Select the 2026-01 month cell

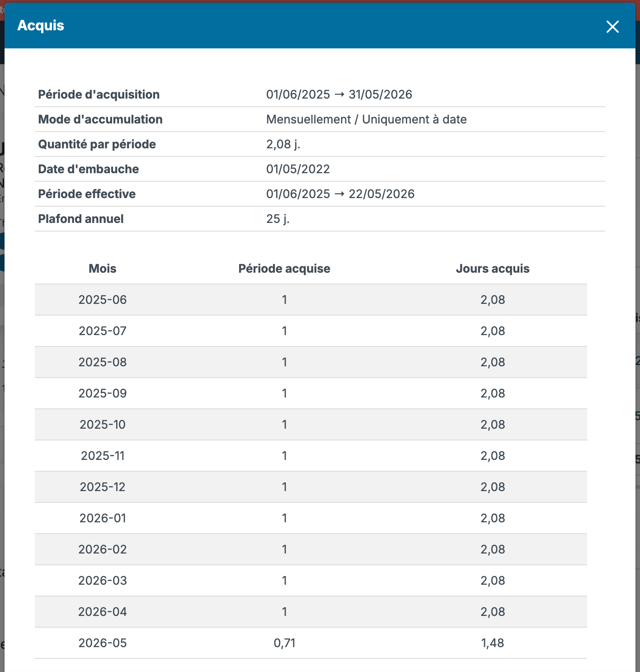coord(103,518)
